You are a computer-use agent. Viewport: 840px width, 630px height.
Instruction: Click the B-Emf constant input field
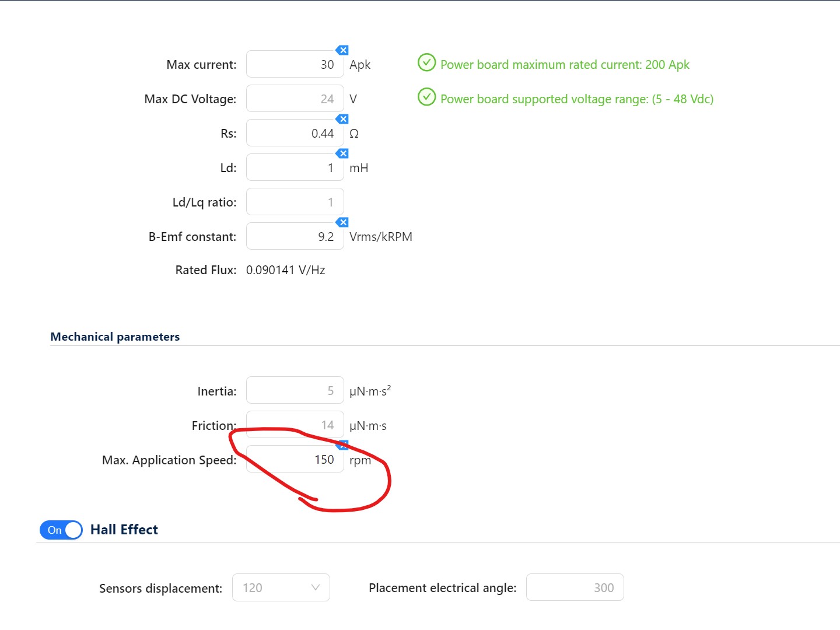coord(295,236)
